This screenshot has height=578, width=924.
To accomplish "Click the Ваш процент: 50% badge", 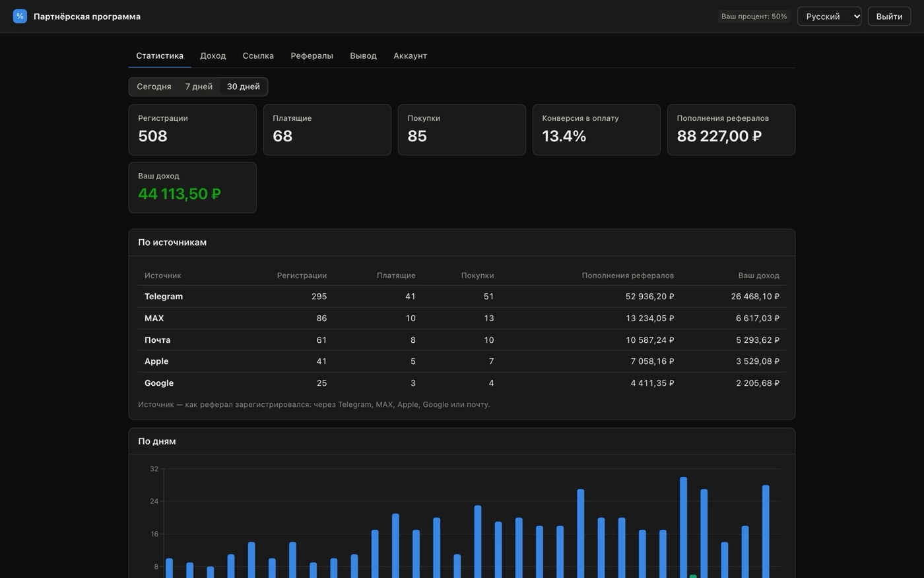I will click(x=754, y=16).
